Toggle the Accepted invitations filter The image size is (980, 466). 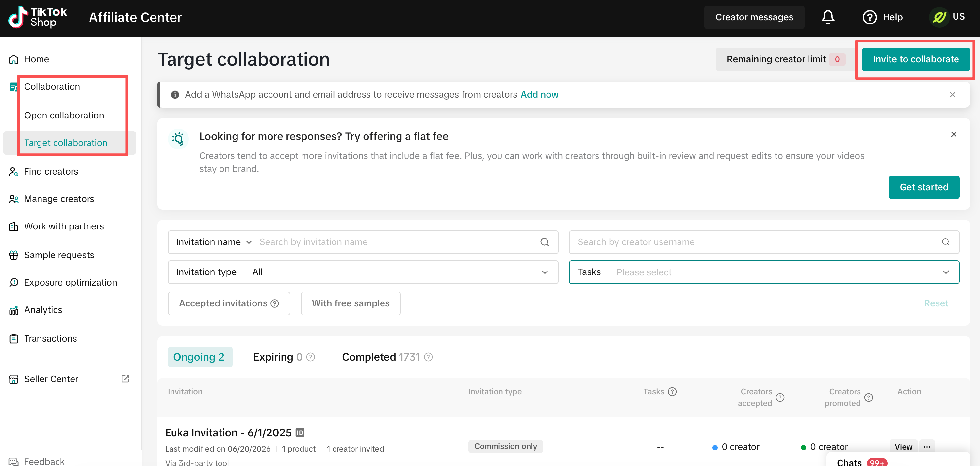[x=229, y=303]
